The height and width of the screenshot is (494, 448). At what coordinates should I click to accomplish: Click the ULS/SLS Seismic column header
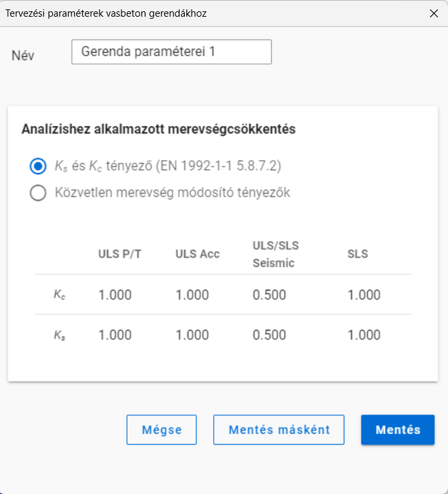tap(276, 254)
